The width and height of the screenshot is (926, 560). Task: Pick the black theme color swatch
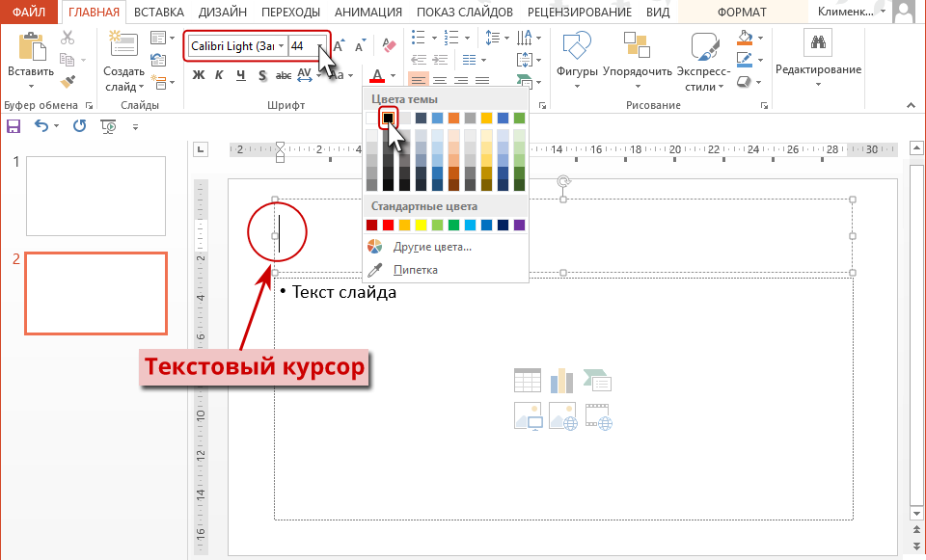tap(388, 118)
